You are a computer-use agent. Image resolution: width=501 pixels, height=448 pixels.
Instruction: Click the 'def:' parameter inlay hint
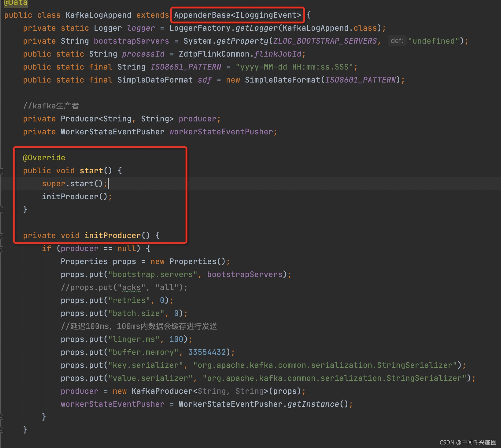click(x=397, y=41)
